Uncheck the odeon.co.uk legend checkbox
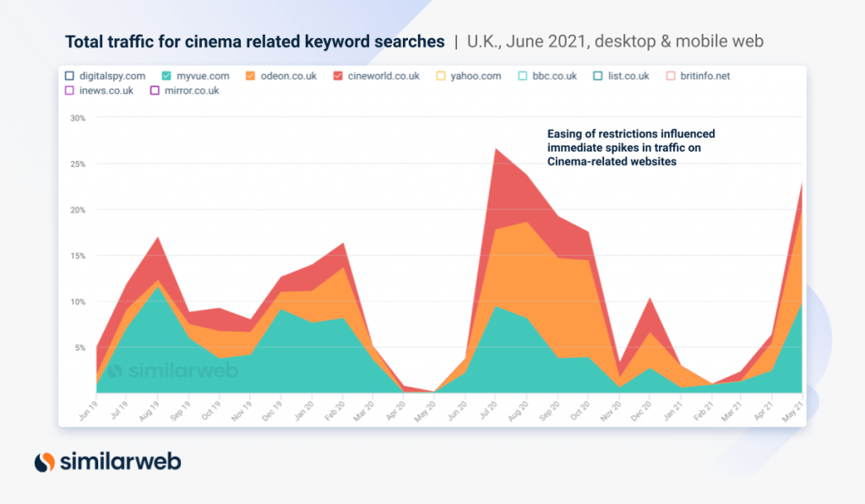This screenshot has height=504, width=865. pyautogui.click(x=250, y=76)
